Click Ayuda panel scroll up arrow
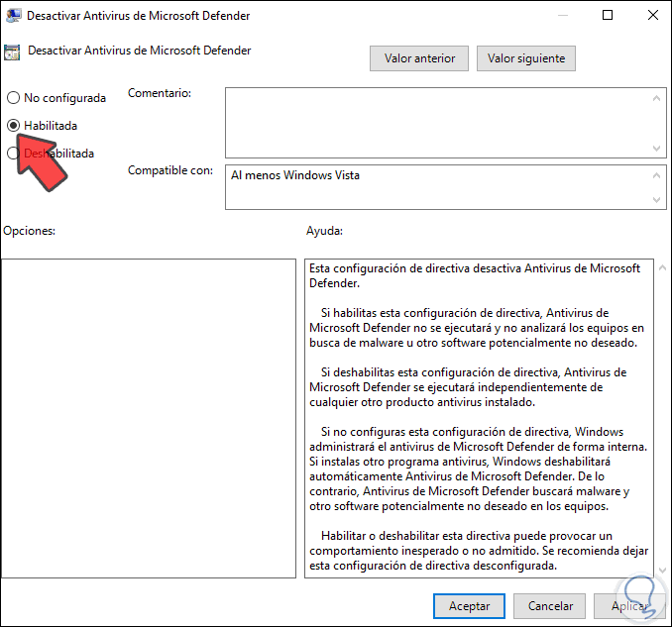This screenshot has width=672, height=627. pyautogui.click(x=662, y=267)
